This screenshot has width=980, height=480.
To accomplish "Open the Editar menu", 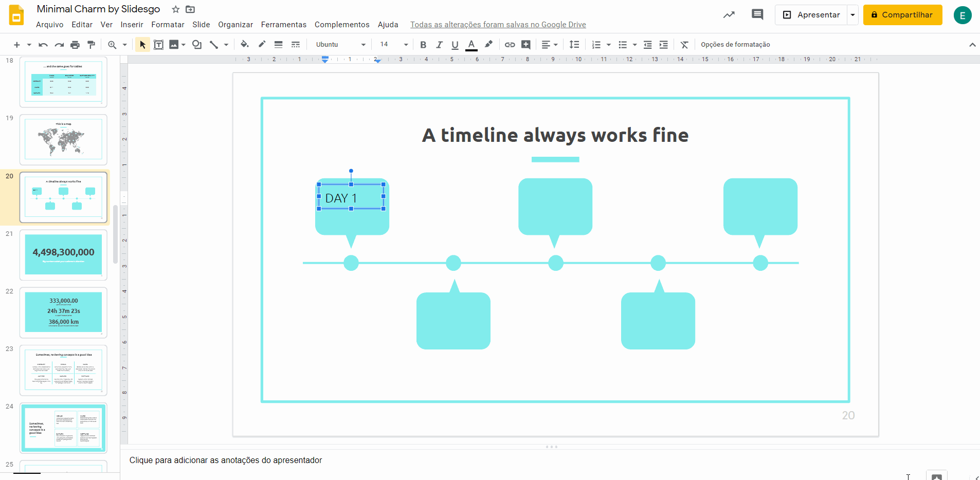I will (x=82, y=25).
